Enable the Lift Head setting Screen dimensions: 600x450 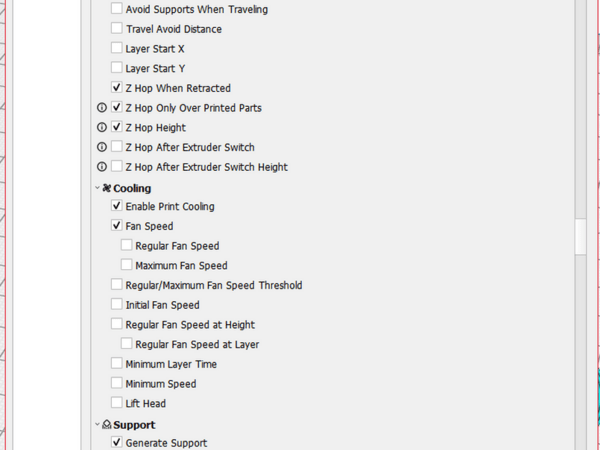coord(117,403)
